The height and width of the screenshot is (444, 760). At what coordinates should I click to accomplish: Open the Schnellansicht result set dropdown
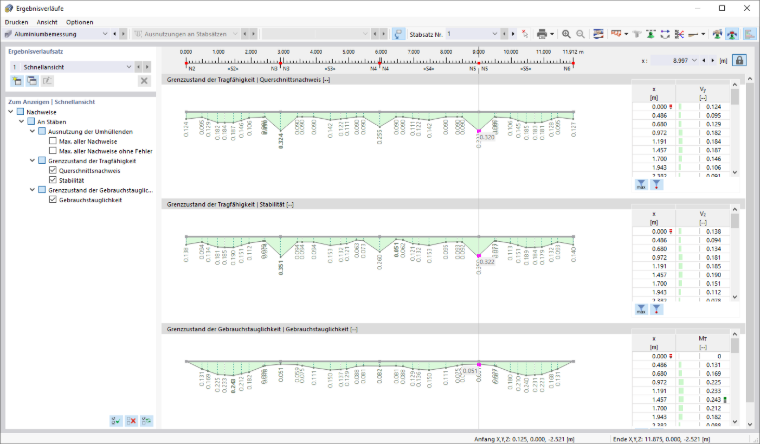[x=129, y=67]
